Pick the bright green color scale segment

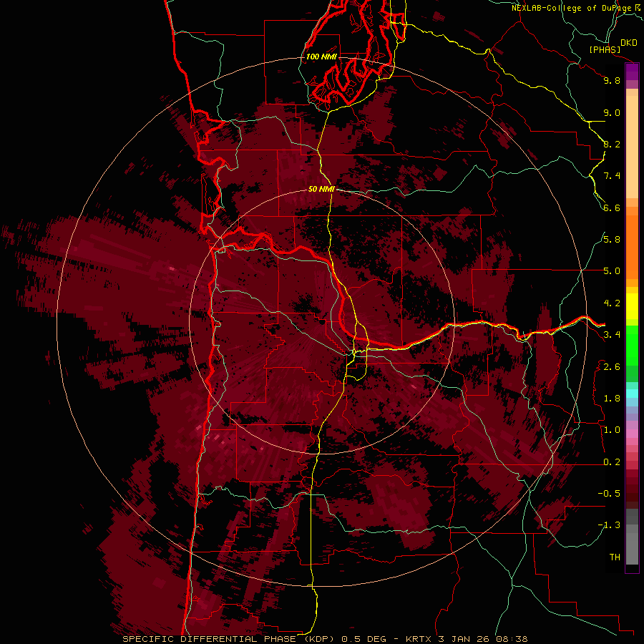[x=632, y=346]
